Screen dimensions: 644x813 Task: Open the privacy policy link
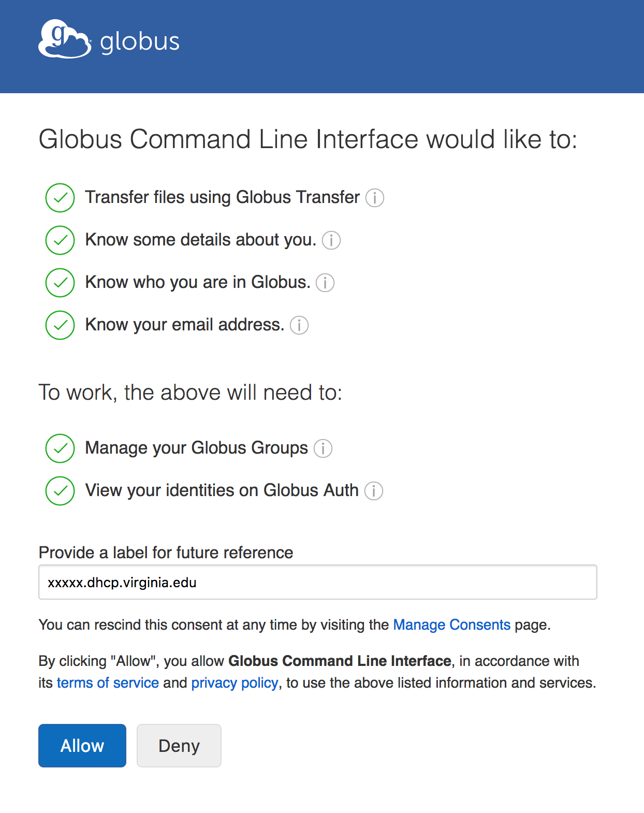(x=234, y=683)
